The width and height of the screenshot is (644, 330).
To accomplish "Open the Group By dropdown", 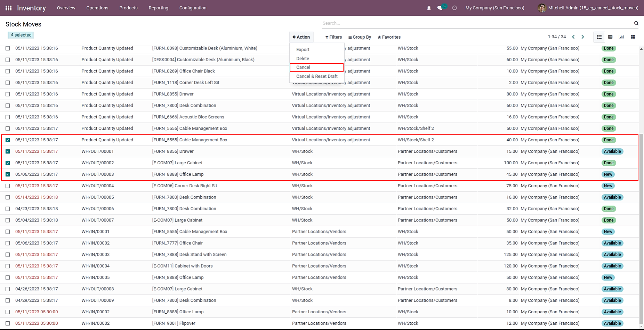I will point(360,37).
